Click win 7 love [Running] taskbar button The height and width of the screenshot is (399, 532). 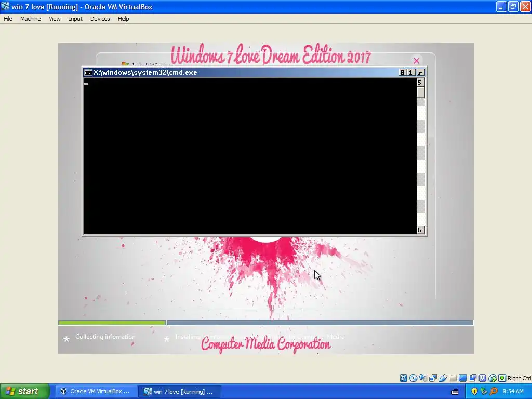click(180, 391)
